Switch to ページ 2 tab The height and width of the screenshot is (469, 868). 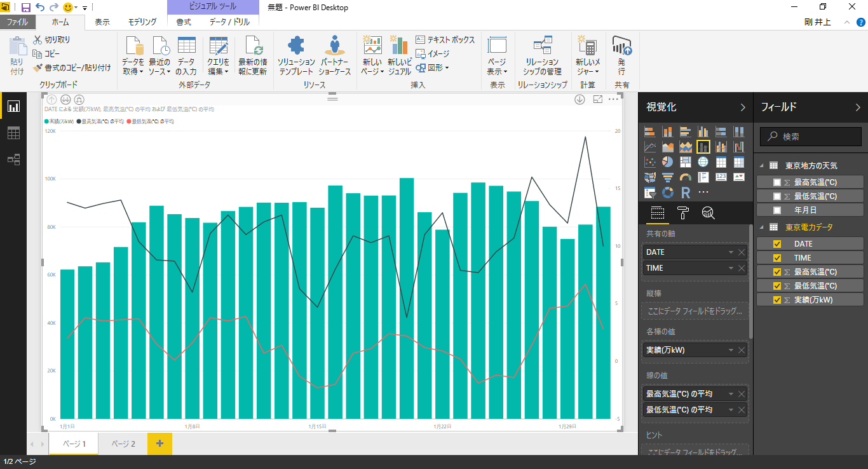pyautogui.click(x=123, y=444)
